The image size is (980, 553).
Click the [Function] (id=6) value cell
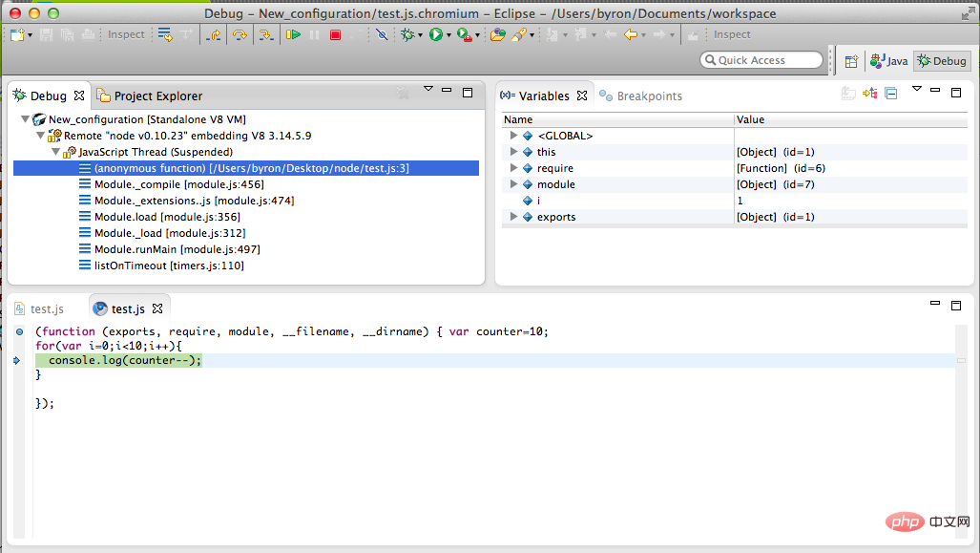tap(782, 168)
